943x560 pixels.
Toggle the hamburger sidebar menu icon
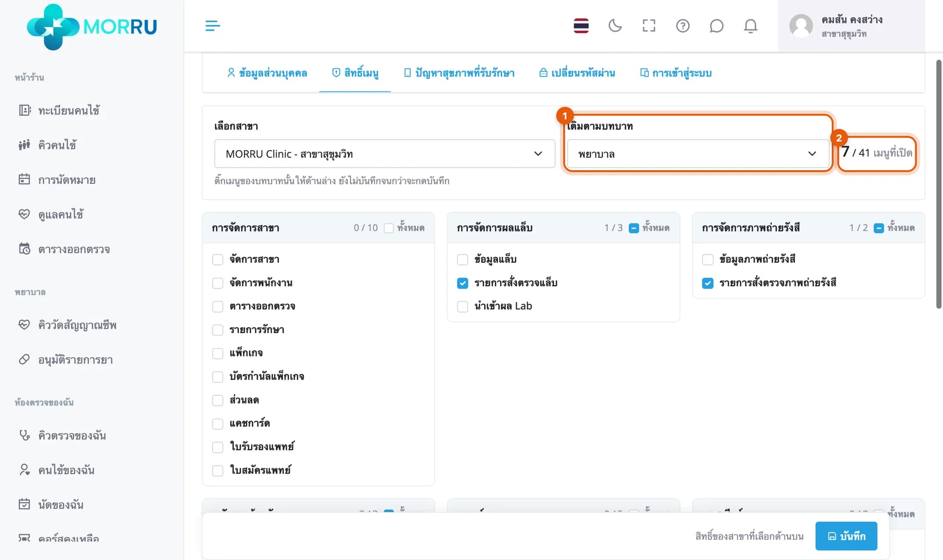pyautogui.click(x=213, y=25)
